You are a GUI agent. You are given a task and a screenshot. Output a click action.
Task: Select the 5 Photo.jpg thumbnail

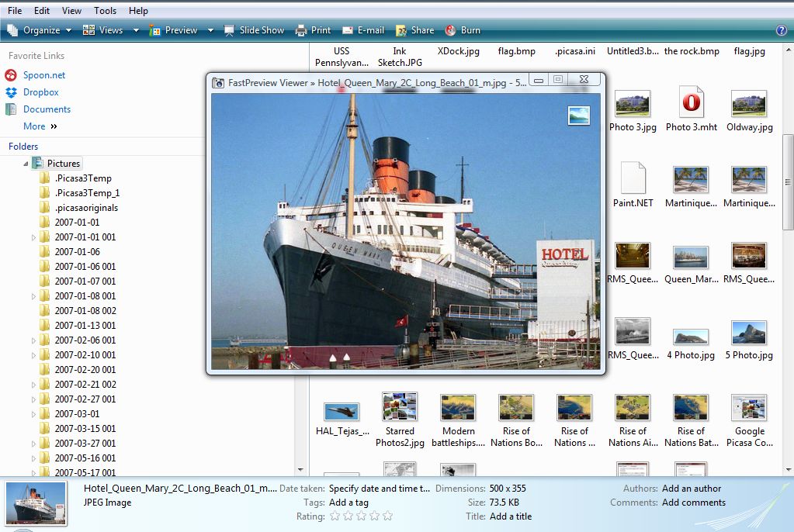coord(750,333)
